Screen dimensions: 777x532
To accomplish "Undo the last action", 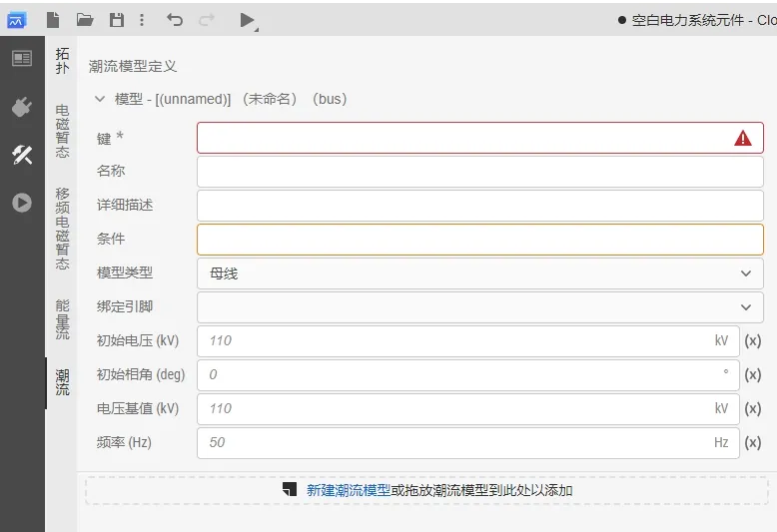I will click(175, 20).
